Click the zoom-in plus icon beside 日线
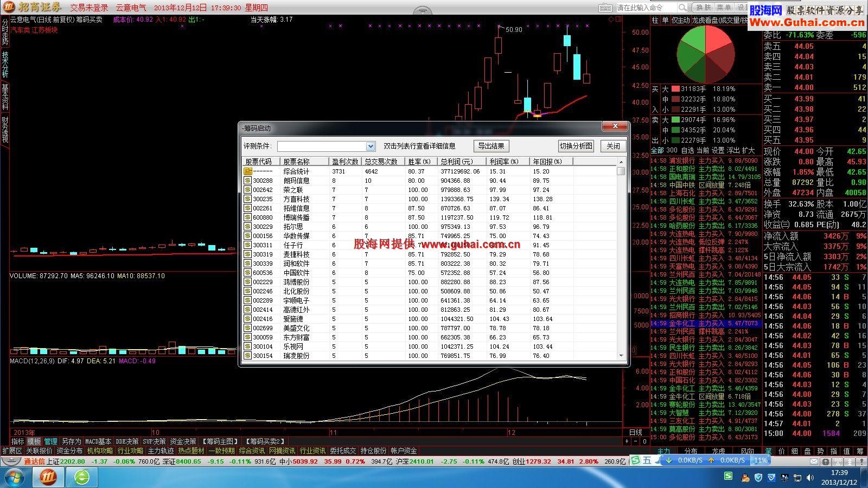868x488 pixels. tap(627, 441)
